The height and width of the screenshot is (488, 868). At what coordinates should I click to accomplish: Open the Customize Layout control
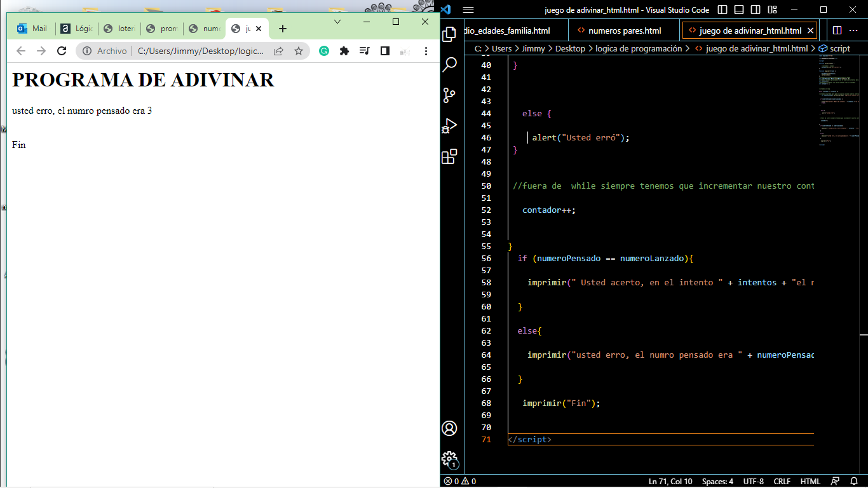coord(772,10)
